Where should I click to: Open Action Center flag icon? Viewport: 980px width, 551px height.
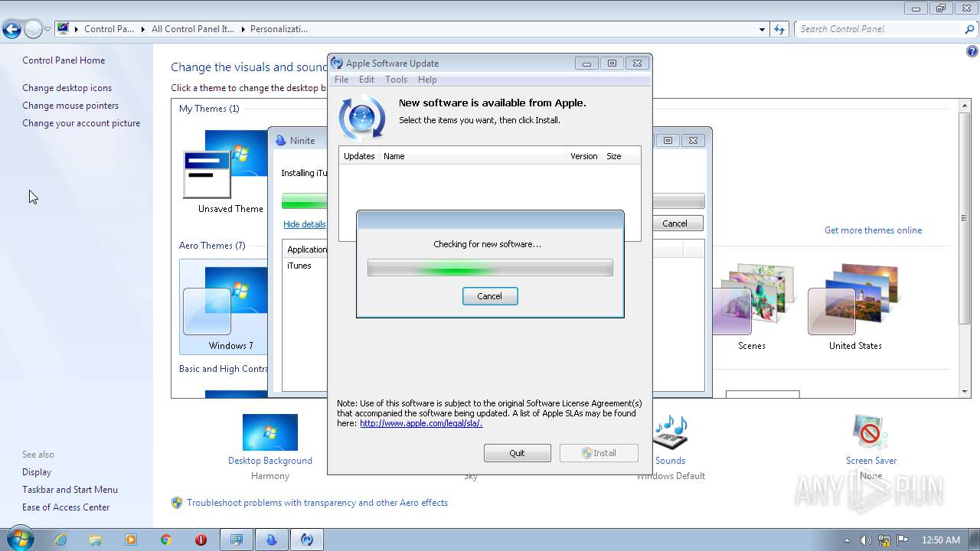coord(903,540)
